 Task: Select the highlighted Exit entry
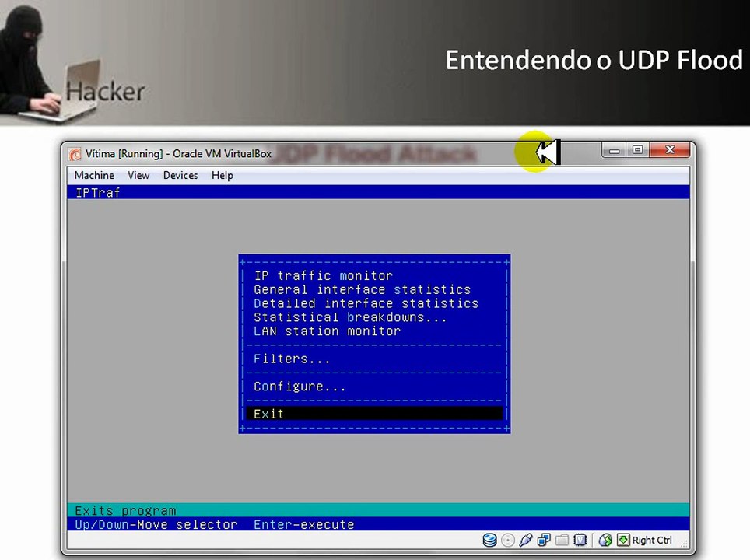tap(374, 414)
